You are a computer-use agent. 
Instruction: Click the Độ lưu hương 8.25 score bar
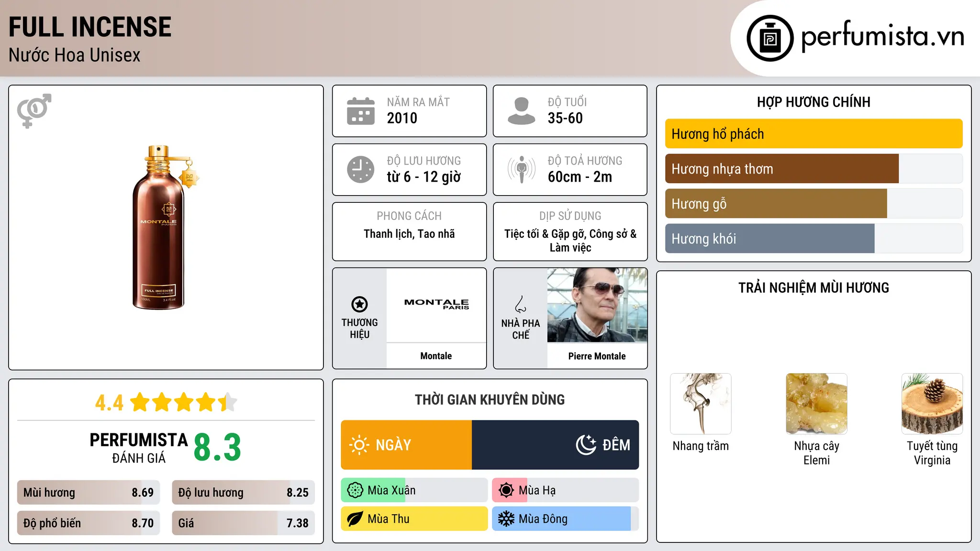point(243,493)
